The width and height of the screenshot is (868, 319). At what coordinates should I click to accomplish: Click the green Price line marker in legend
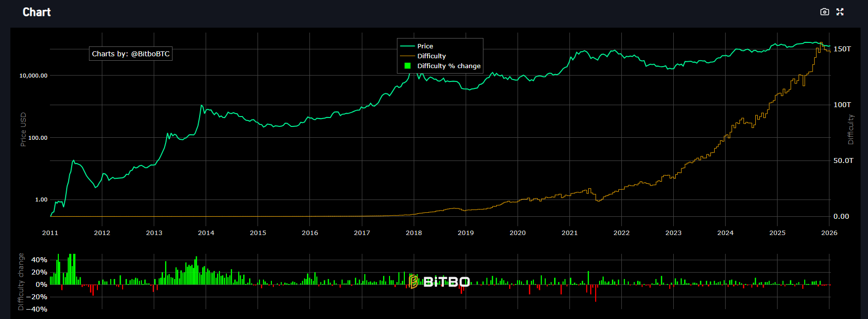(407, 46)
